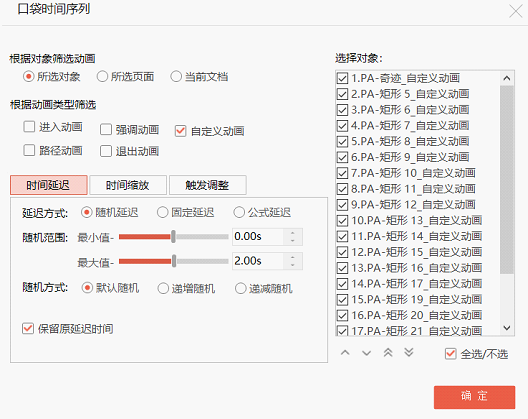
Task: Switch to the 时间缩放 tab
Action: click(128, 185)
